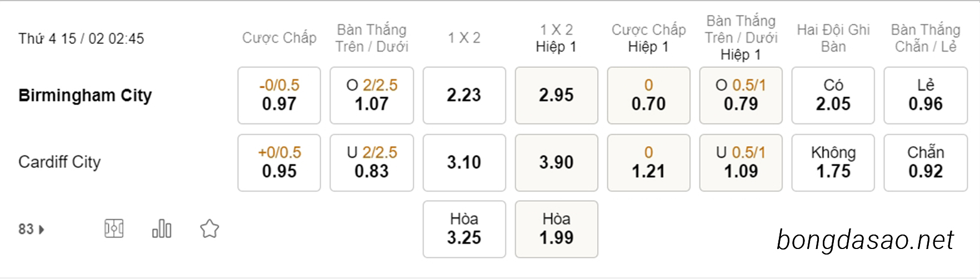Select Có for both teams scoring 2.05
This screenshot has width=980, height=279.
[833, 96]
